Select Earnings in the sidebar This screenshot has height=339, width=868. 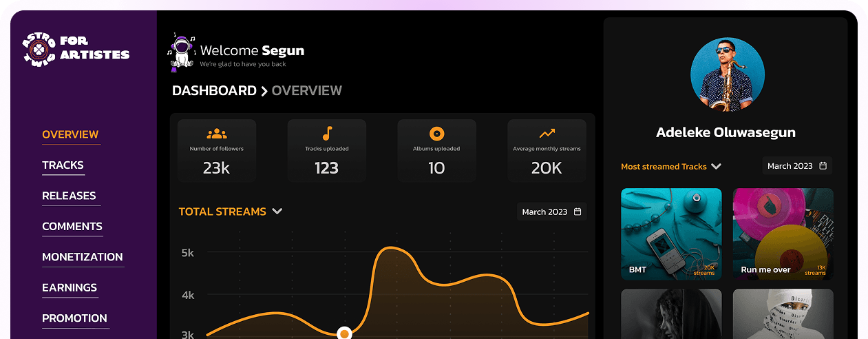70,288
